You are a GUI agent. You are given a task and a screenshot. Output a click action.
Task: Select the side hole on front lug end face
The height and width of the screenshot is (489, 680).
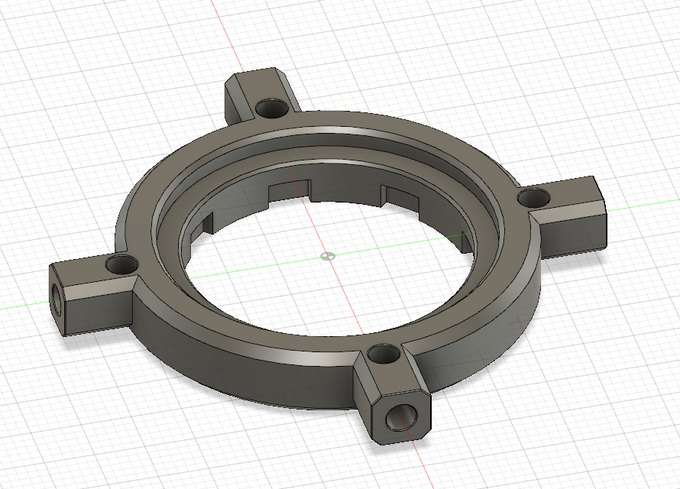402,417
